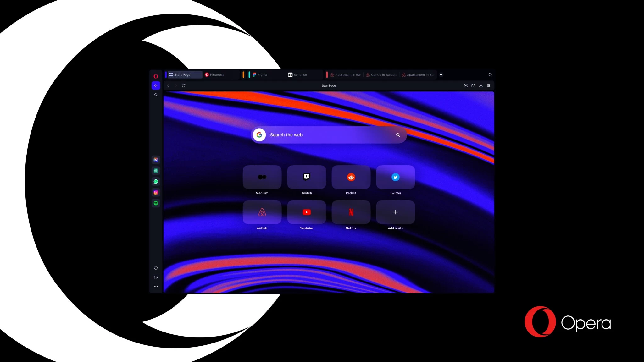Screen dimensions: 644x362
Task: Open the sidebar three-dot more menu
Action: [x=156, y=287]
